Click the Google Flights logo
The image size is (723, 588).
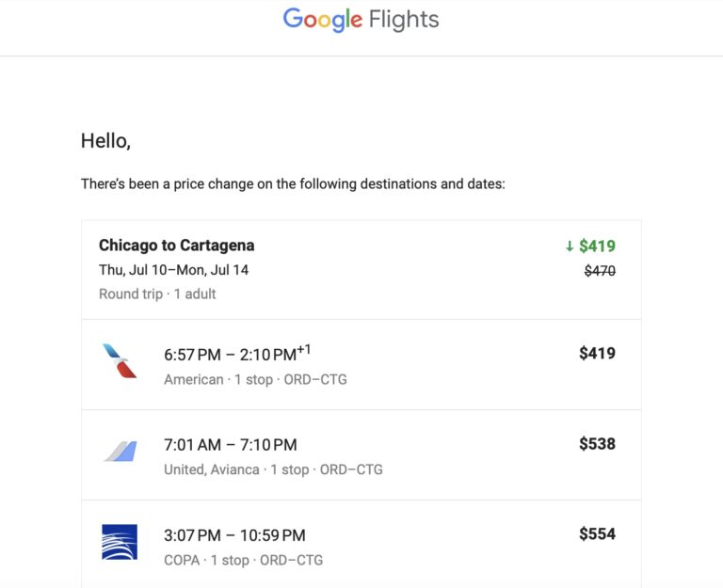(x=361, y=20)
